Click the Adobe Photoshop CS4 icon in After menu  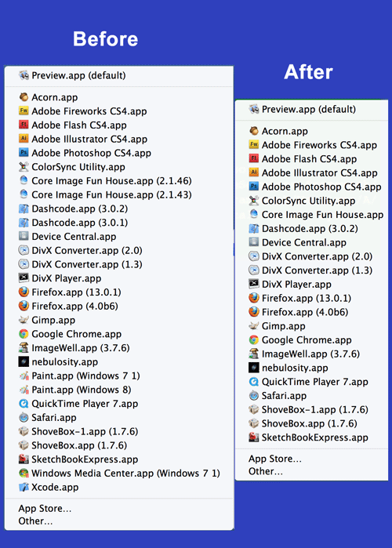[254, 187]
